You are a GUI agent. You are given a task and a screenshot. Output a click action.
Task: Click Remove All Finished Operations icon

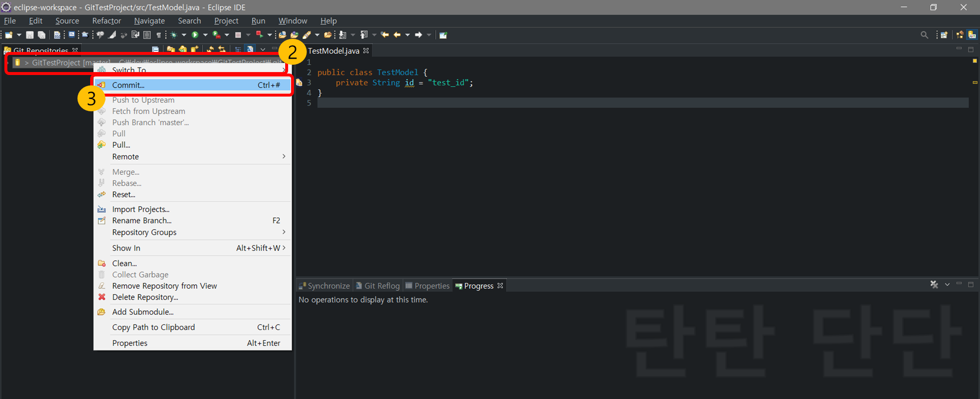(x=934, y=284)
